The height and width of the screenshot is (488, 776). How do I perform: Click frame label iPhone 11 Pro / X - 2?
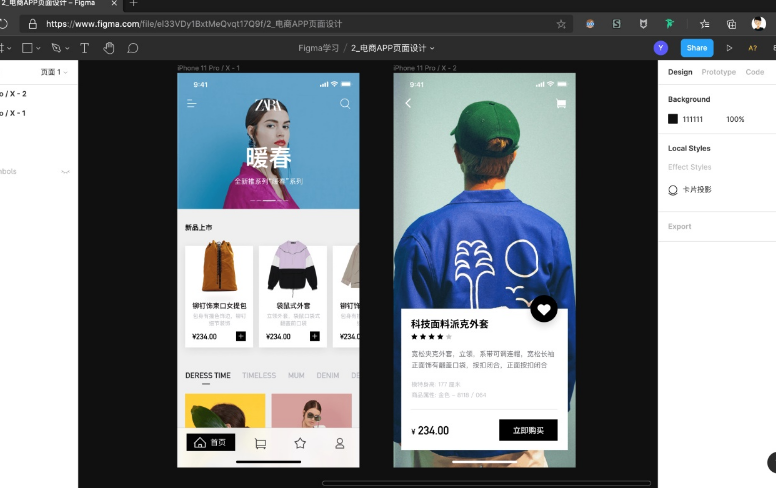pos(425,68)
